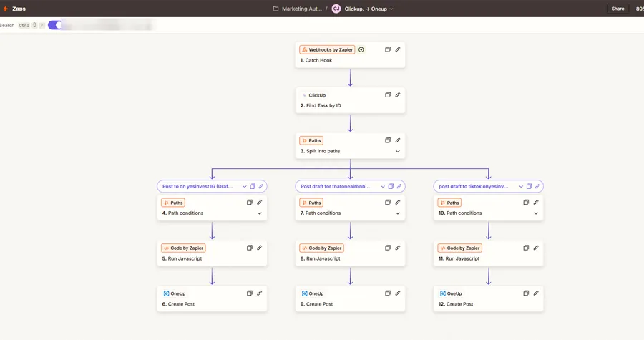Open dropdown on post draft to tiktok path
This screenshot has width=644, height=340.
521,186
